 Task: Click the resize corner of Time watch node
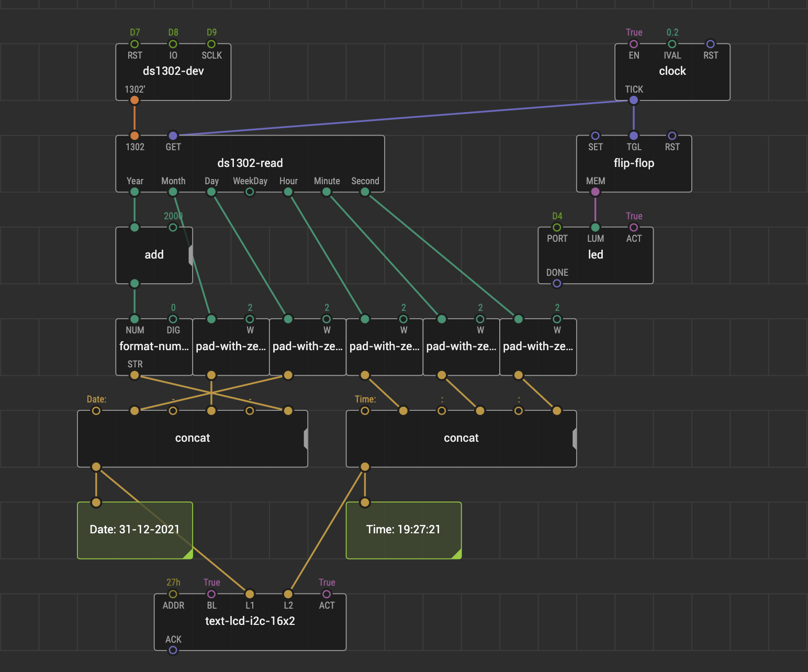(456, 554)
